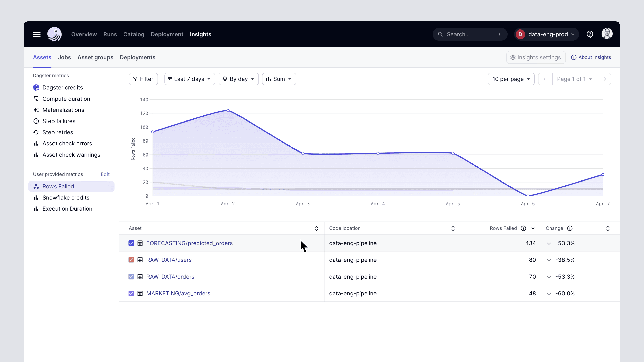Expand the By day dropdown
Viewport: 644px width, 362px height.
pyautogui.click(x=238, y=79)
